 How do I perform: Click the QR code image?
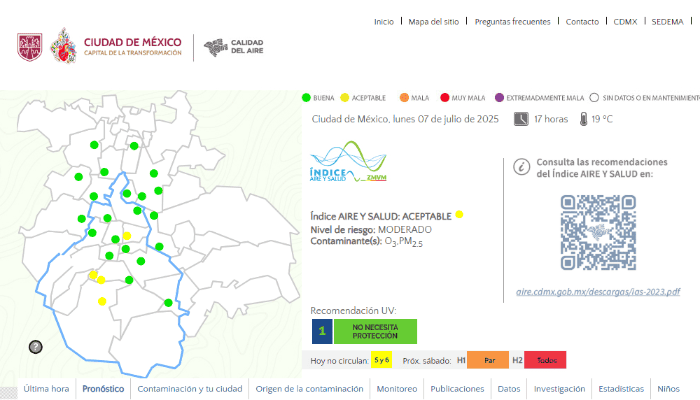(598, 232)
